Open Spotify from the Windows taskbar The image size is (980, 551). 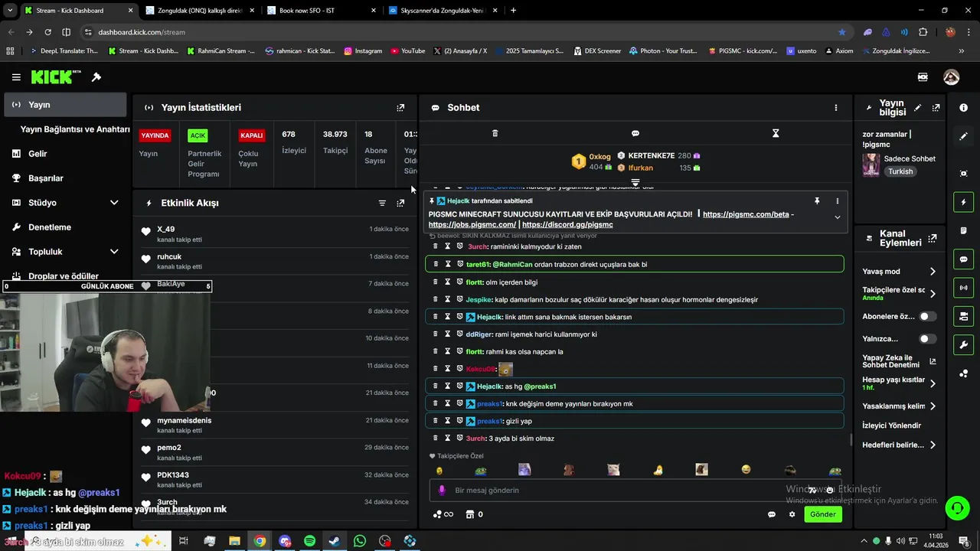click(x=309, y=541)
